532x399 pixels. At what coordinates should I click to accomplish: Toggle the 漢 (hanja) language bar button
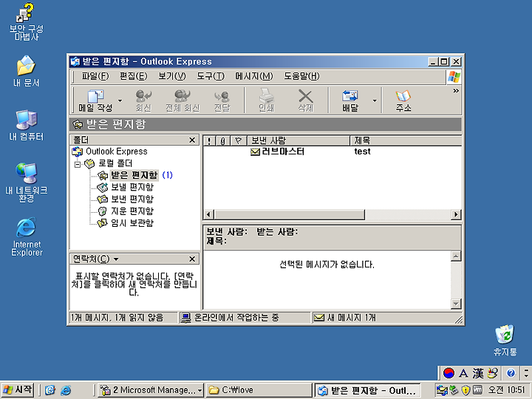tap(478, 373)
